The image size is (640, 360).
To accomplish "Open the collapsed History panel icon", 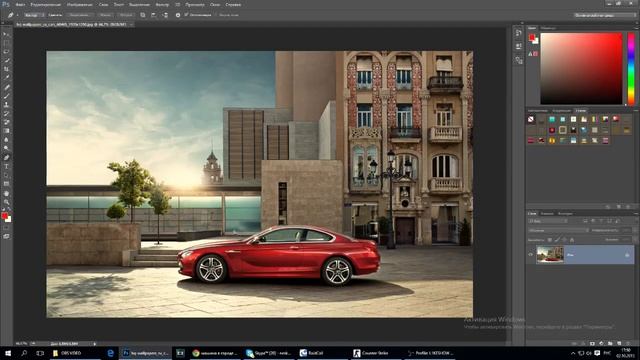I will coord(518,33).
